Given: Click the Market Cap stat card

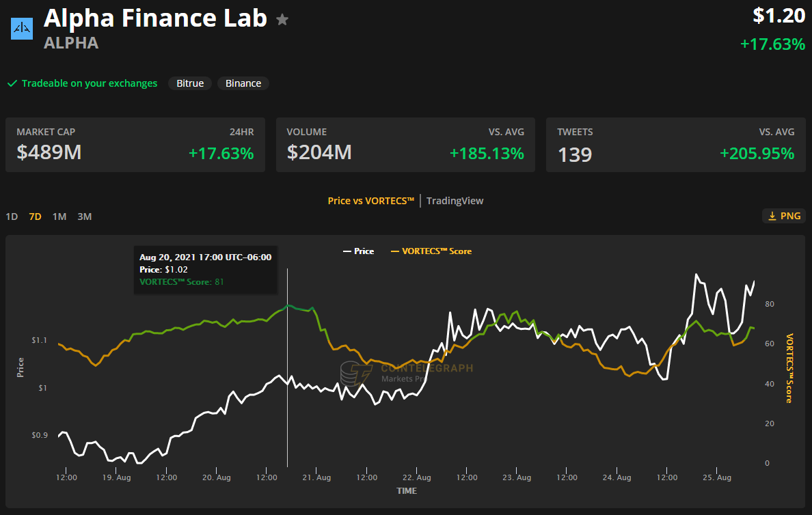Looking at the screenshot, I should [x=135, y=145].
